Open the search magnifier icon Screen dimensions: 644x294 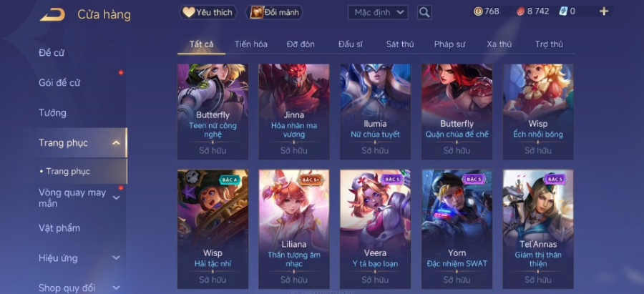pos(424,12)
